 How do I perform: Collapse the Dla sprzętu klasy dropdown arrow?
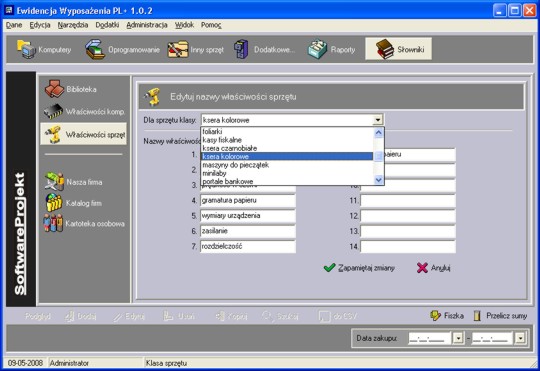coord(378,120)
